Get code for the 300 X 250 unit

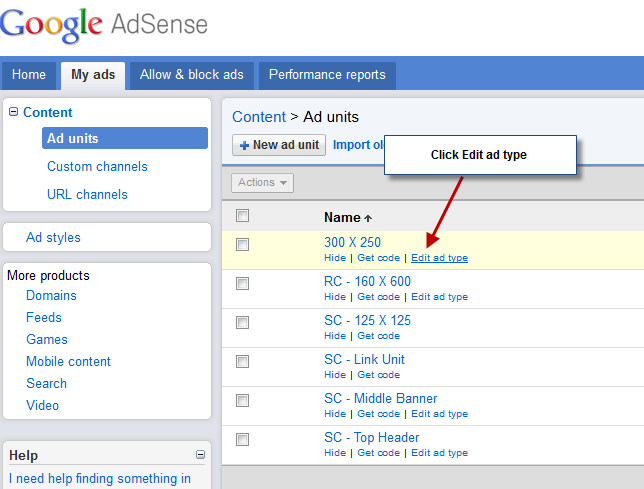pyautogui.click(x=379, y=258)
